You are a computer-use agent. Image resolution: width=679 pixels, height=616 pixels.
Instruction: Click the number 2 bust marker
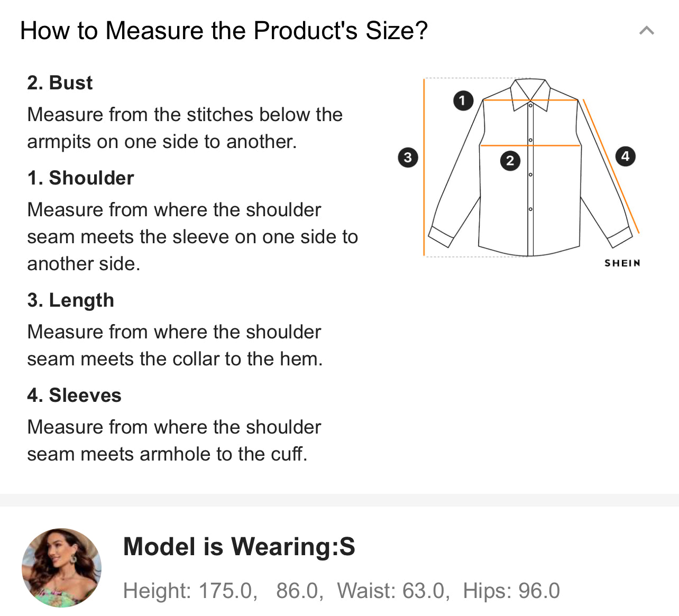point(510,161)
